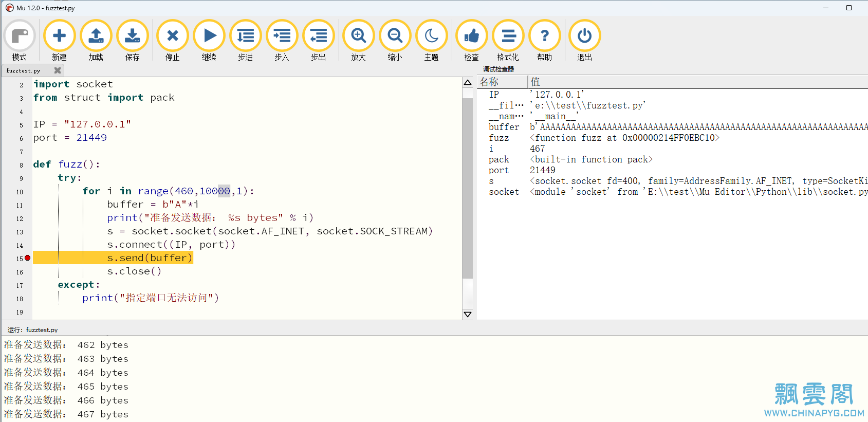Zoom in with 放大 button
This screenshot has width=868, height=422.
[x=359, y=40]
